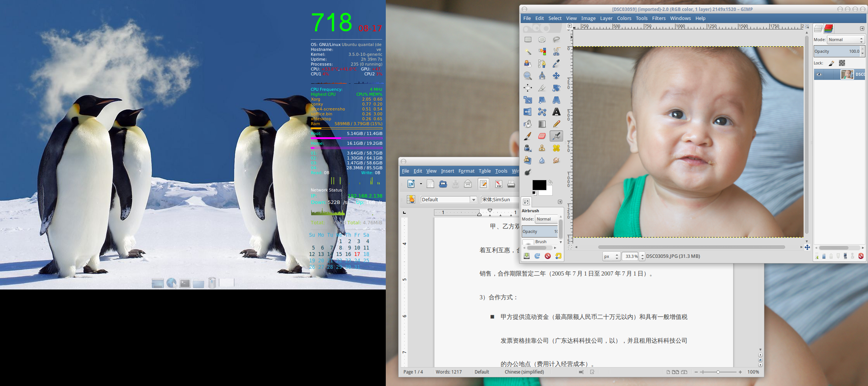Reset colors to default black and white

point(534,193)
